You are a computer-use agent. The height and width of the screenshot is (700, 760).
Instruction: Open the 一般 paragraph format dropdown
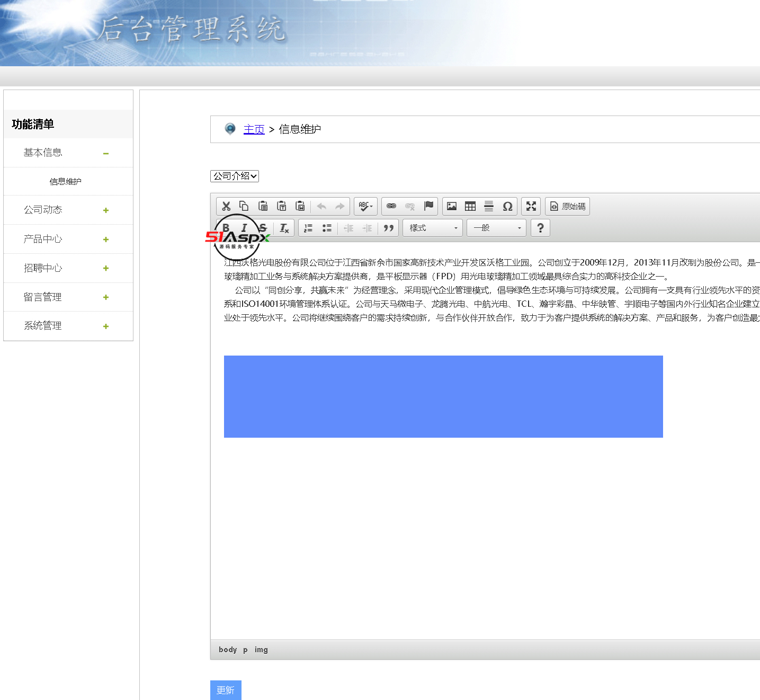coord(497,228)
